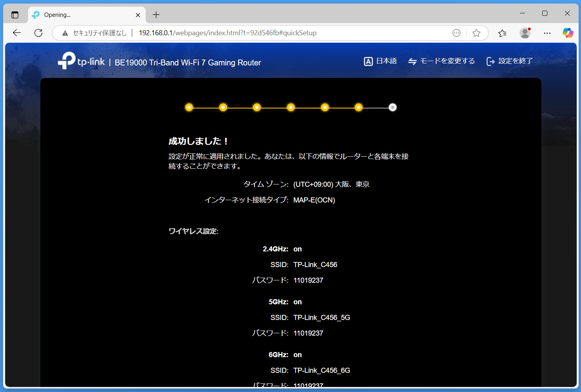Refresh the current page

point(38,33)
